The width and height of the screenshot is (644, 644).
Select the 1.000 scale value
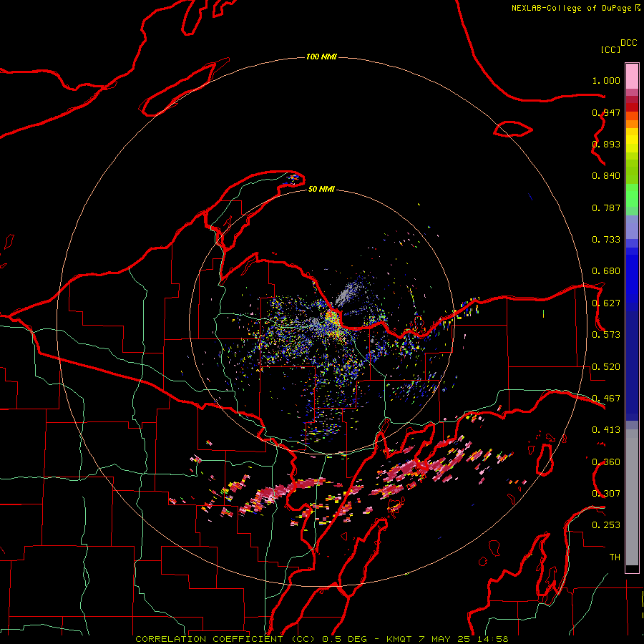(x=606, y=80)
